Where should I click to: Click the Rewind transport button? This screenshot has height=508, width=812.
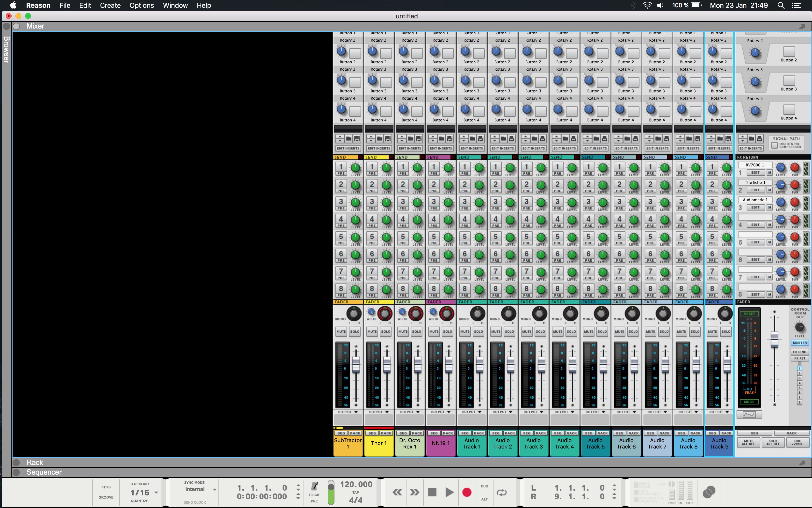pyautogui.click(x=397, y=492)
